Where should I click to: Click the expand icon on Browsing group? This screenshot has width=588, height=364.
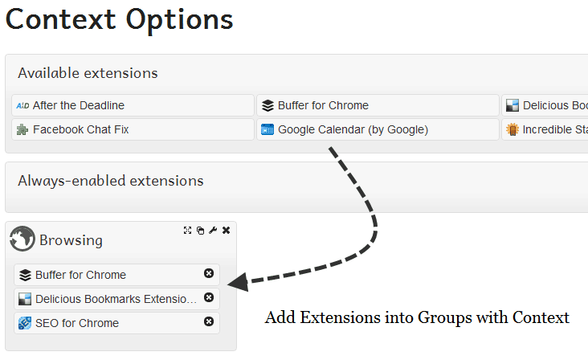click(x=188, y=231)
